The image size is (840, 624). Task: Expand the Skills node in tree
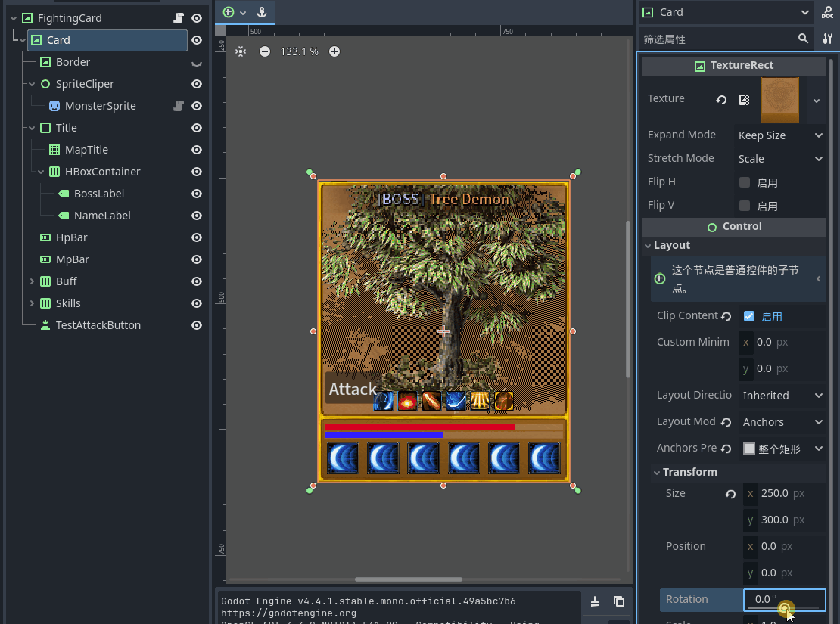pyautogui.click(x=32, y=303)
